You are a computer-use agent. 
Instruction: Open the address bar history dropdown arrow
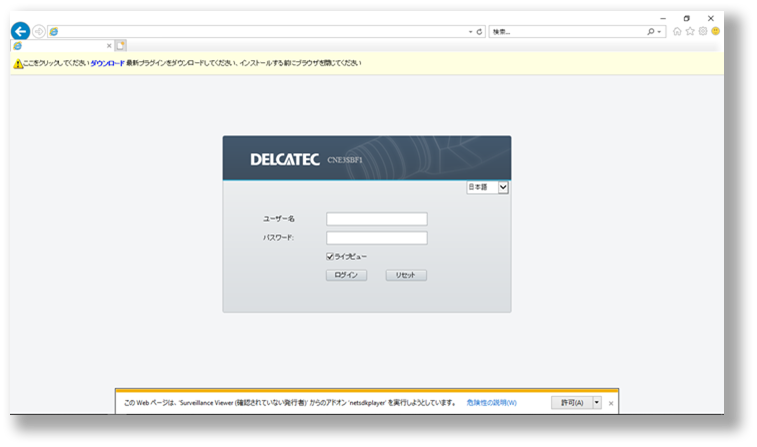tap(471, 32)
